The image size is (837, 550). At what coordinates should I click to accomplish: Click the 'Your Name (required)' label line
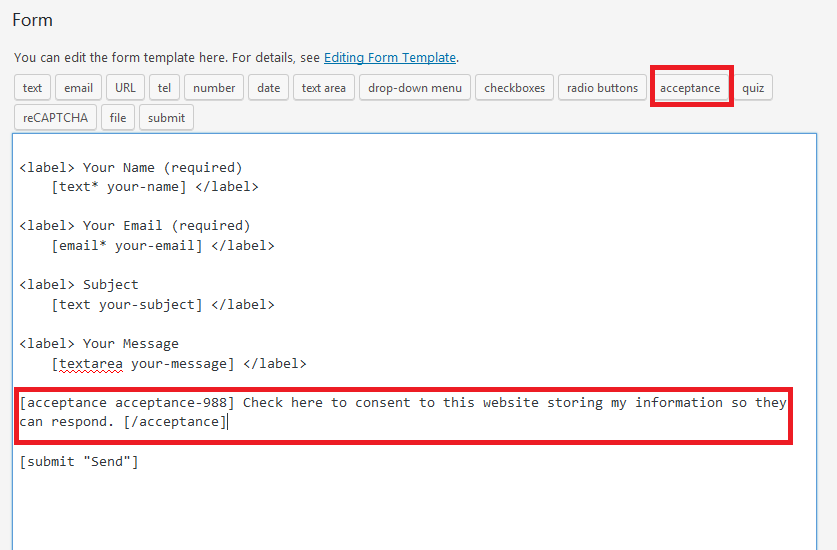click(131, 168)
